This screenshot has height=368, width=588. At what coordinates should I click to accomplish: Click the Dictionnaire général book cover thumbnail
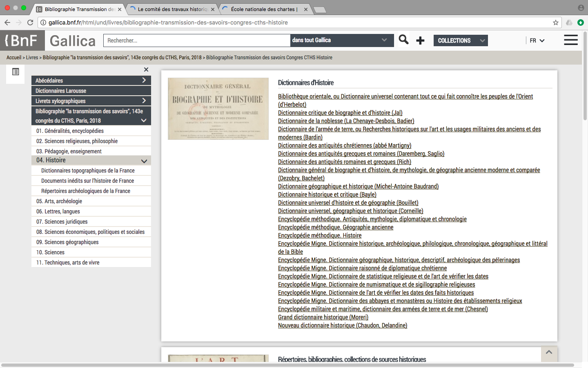pyautogui.click(x=218, y=109)
